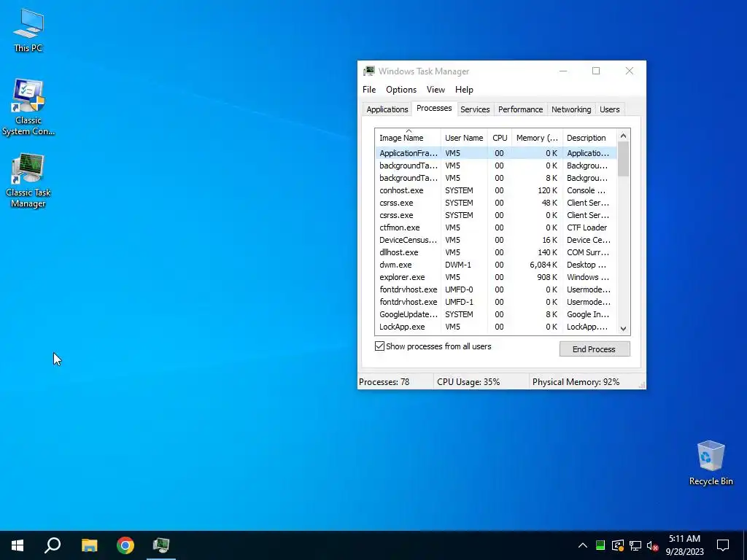The width and height of the screenshot is (747, 560).
Task: Click CTF Loader description cell
Action: tap(587, 227)
